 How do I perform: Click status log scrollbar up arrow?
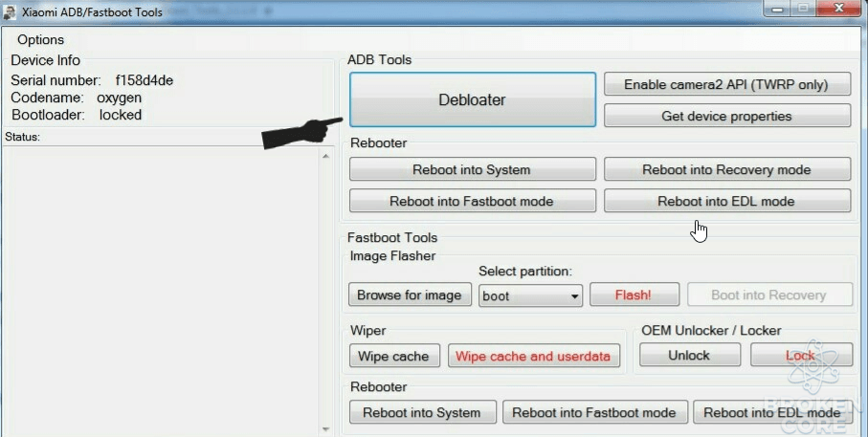[325, 157]
